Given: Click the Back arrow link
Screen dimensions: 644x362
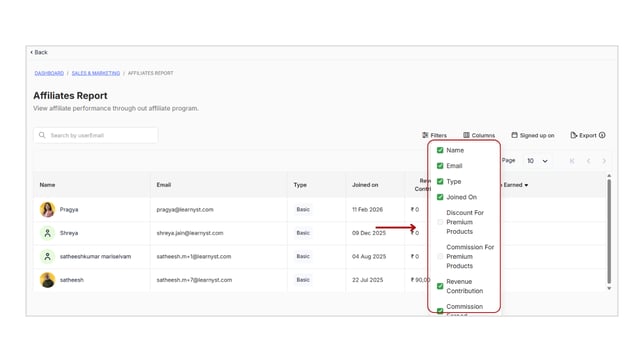Looking at the screenshot, I should tap(39, 52).
